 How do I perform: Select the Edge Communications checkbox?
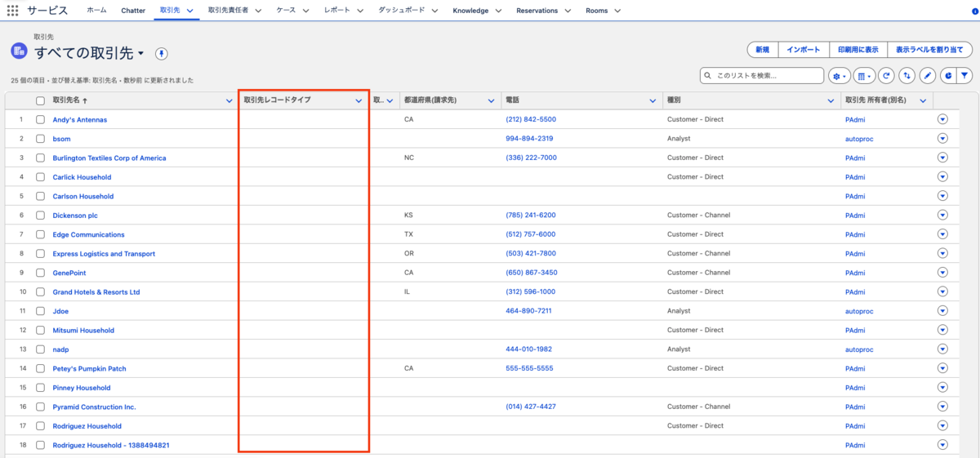(40, 234)
